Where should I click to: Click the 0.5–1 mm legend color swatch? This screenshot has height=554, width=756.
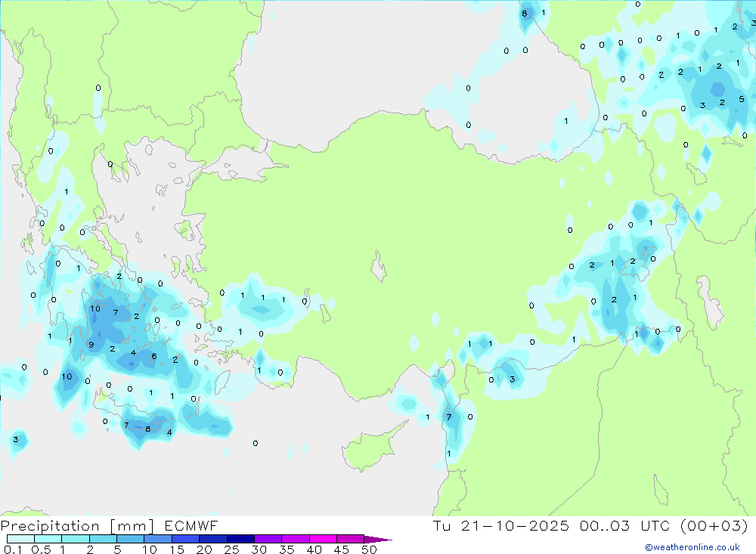[48, 539]
